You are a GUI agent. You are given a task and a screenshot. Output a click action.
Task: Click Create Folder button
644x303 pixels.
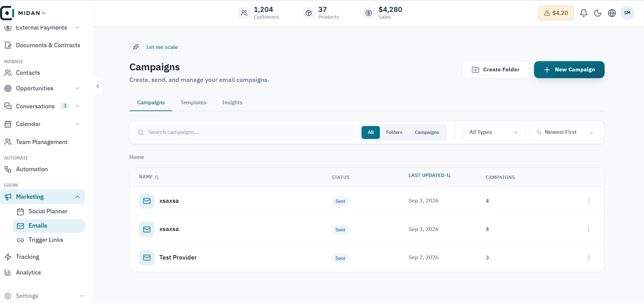click(495, 70)
